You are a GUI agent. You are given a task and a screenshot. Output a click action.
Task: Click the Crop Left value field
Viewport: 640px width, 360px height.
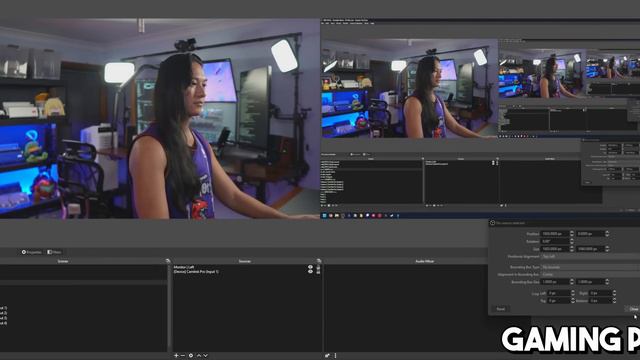click(x=559, y=293)
